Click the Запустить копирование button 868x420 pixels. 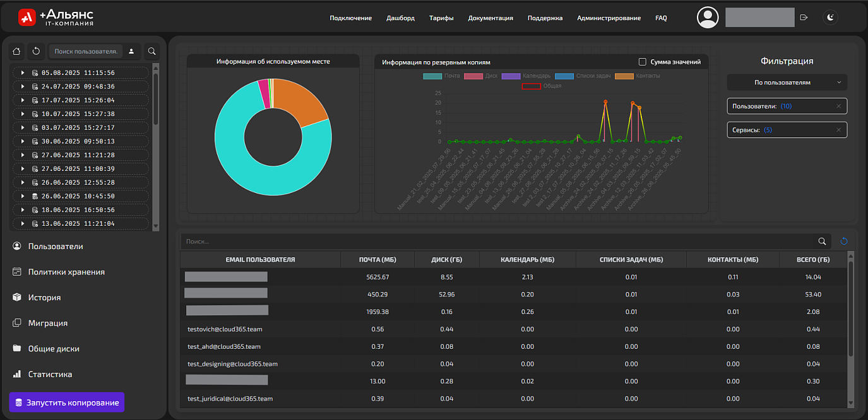click(67, 402)
